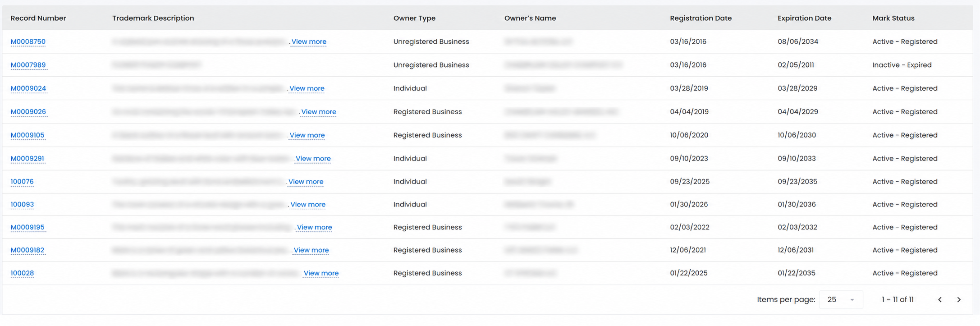Open record 100093

tap(22, 205)
